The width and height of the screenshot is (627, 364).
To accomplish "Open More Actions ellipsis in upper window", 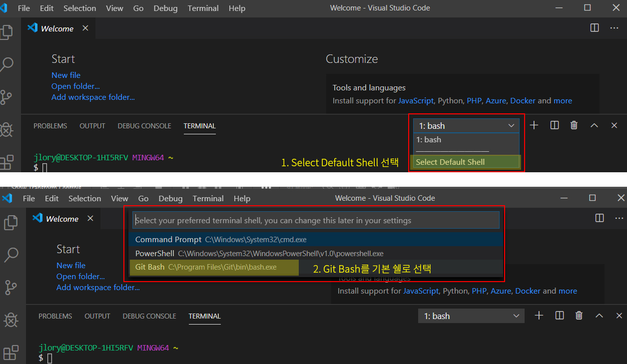I will 615,28.
